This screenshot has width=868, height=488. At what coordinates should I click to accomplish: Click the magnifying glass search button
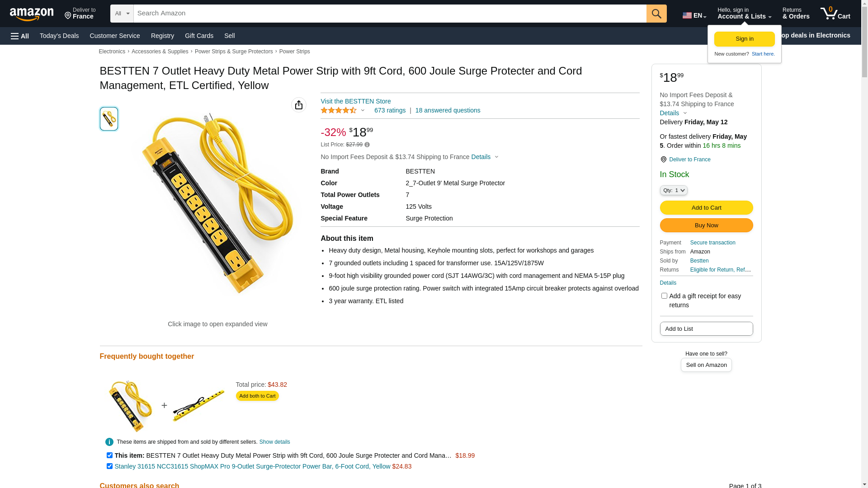[x=656, y=14]
